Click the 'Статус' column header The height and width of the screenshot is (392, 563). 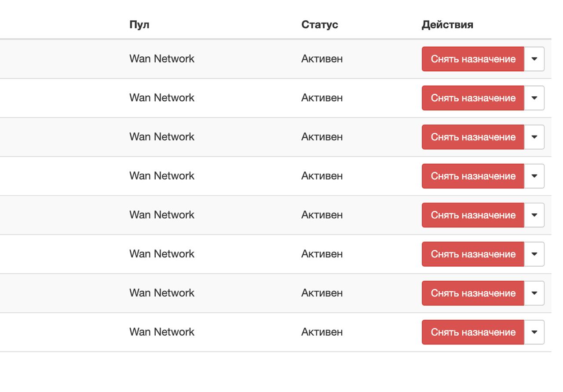pyautogui.click(x=320, y=25)
